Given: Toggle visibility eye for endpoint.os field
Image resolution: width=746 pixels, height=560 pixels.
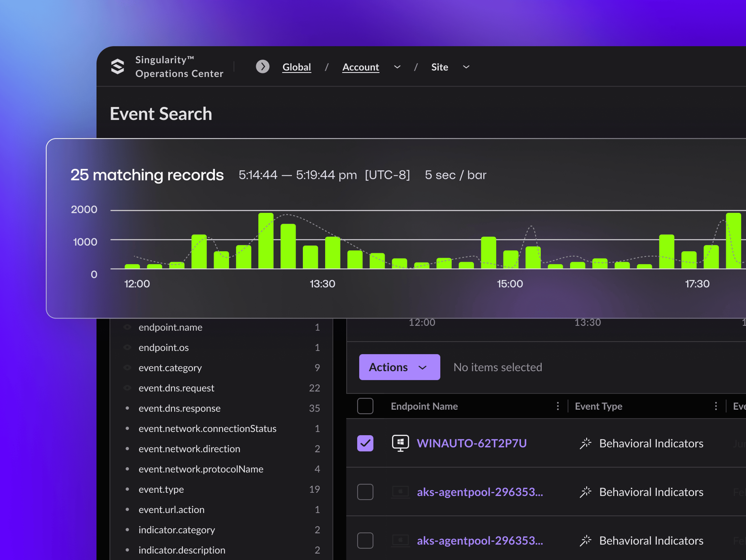Looking at the screenshot, I should [x=127, y=347].
